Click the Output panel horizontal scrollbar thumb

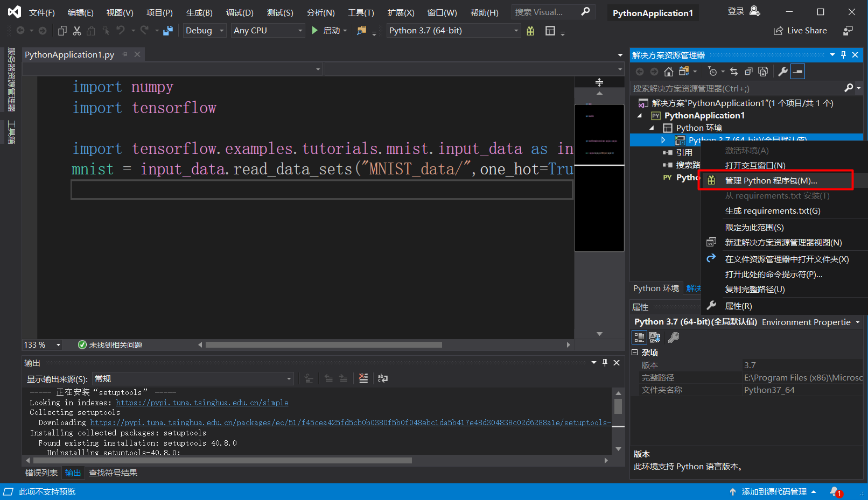(x=222, y=461)
